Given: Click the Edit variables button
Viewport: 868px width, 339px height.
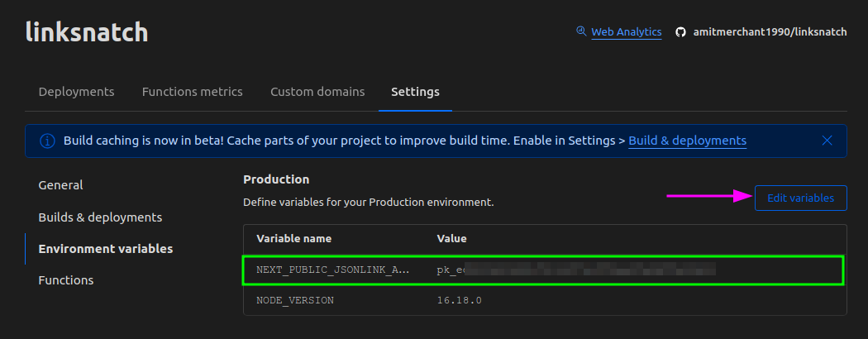Looking at the screenshot, I should click(800, 198).
